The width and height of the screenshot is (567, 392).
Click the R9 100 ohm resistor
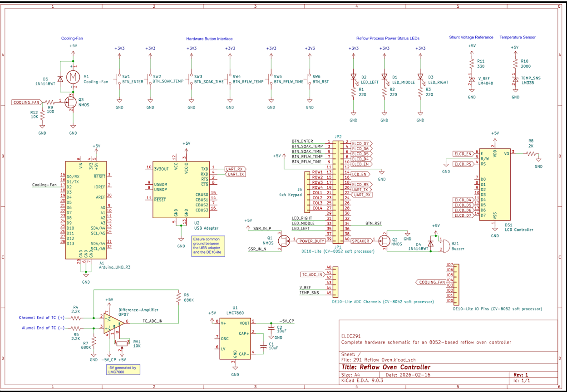[x=50, y=102]
